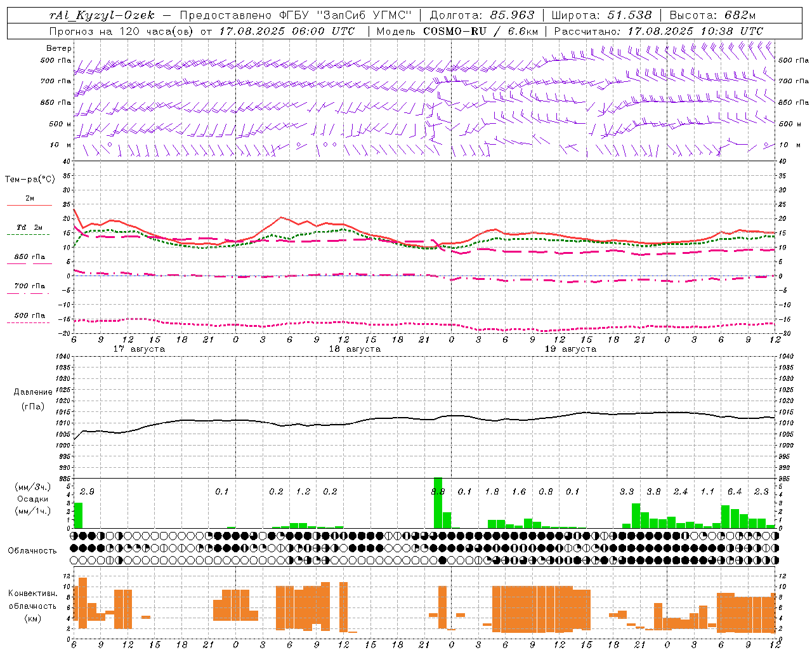The height and width of the screenshot is (650, 812).
Task: Click the 8.8 precipitation total value
Action: [438, 492]
